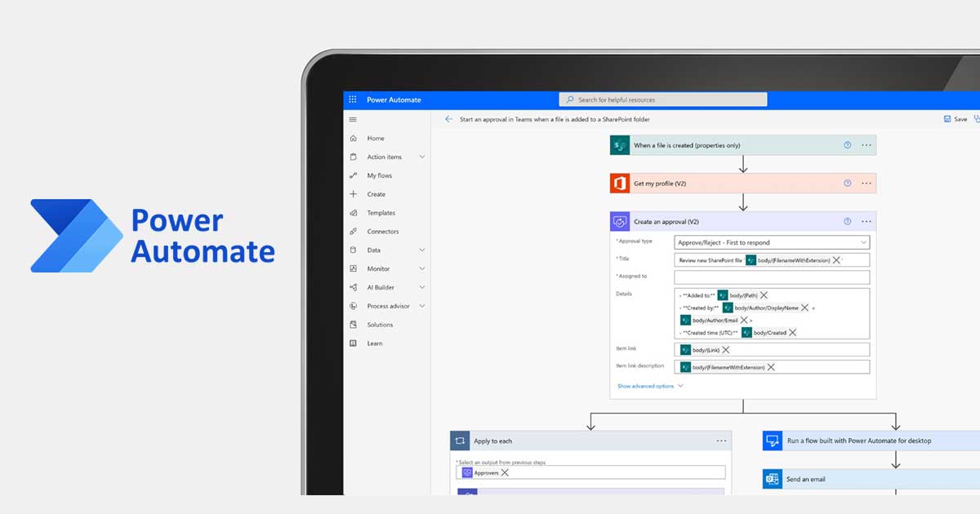The height and width of the screenshot is (514, 980).
Task: Expand Show advanced options
Action: coord(650,386)
